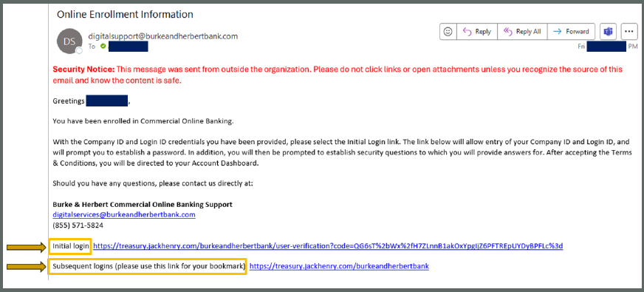This screenshot has width=644, height=292.
Task: Open the Initial login user-verification link
Action: tap(328, 246)
